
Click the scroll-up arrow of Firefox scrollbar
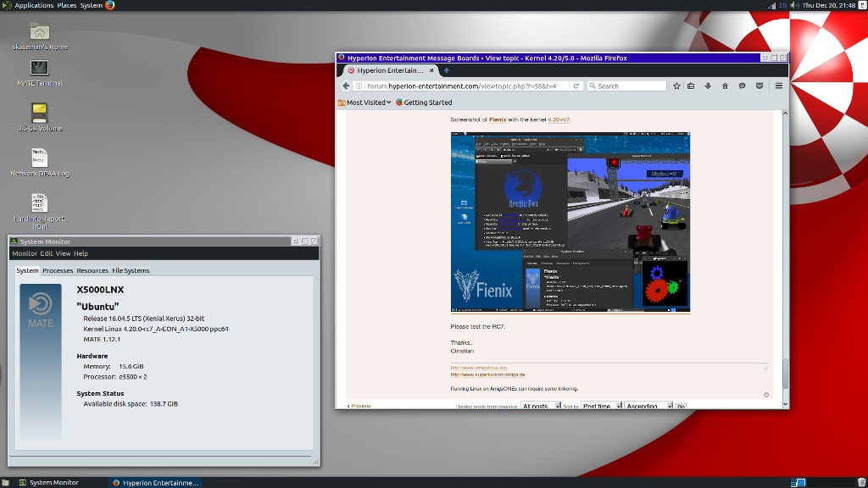[x=785, y=114]
